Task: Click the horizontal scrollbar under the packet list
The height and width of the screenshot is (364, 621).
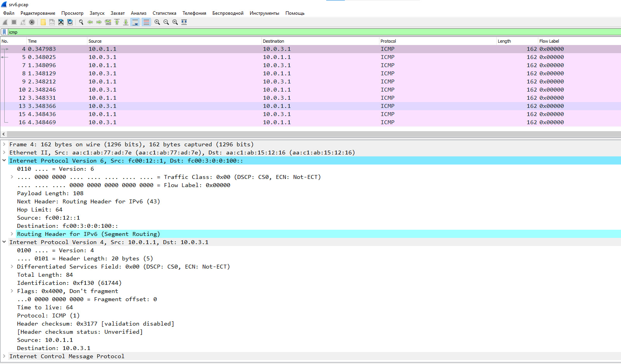Action: click(313, 134)
